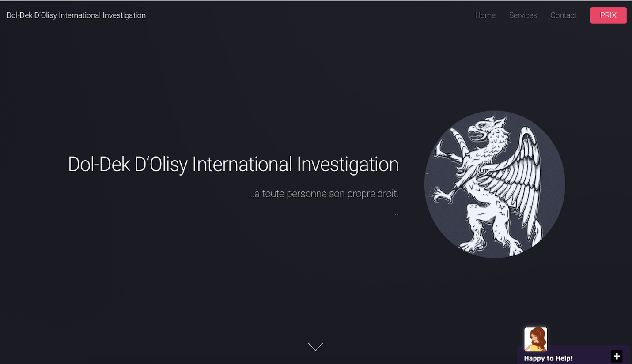Select the French tagline under the heading
This screenshot has width=632, height=364.
coord(323,194)
